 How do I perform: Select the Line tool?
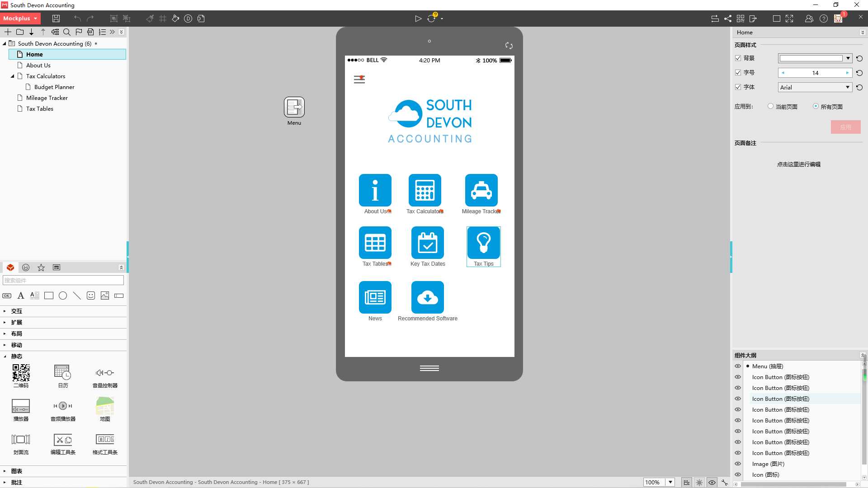click(x=77, y=296)
